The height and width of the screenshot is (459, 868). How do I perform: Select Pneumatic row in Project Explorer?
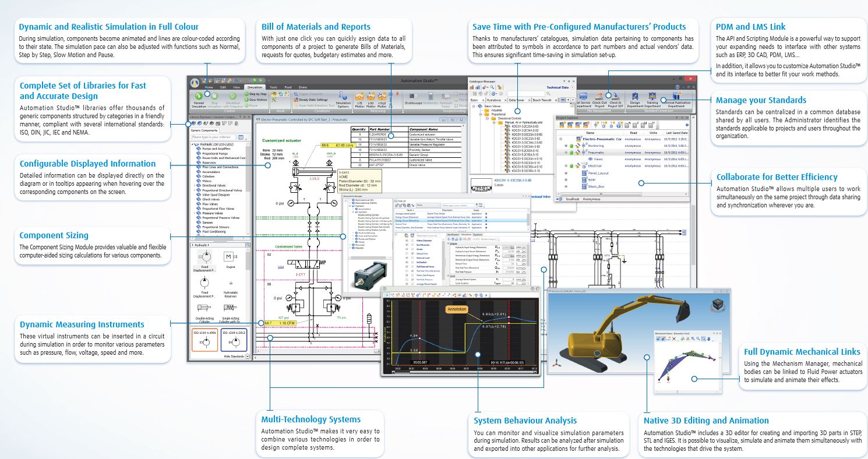[x=623, y=153]
